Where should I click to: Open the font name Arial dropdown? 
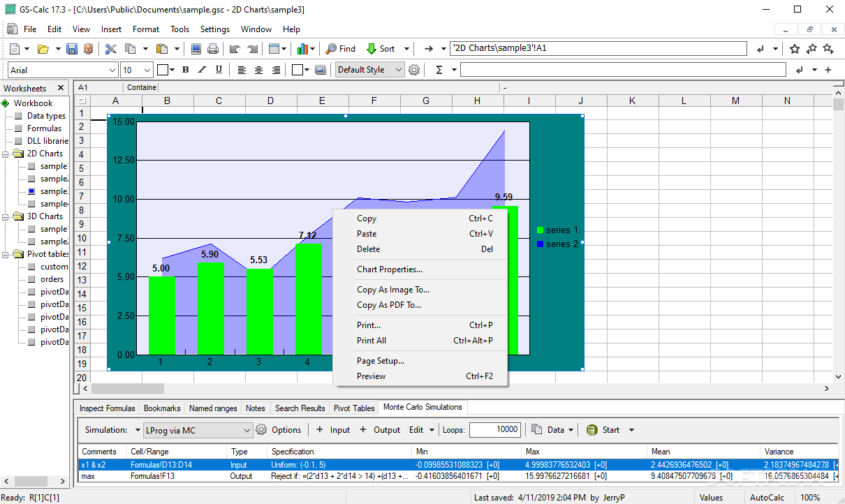(x=113, y=70)
